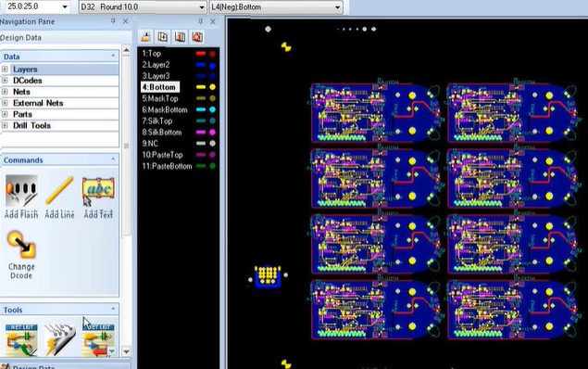Click the cyan flash dot for 6:MaskBottom
Screen dimensions: 588x369
click(x=212, y=109)
